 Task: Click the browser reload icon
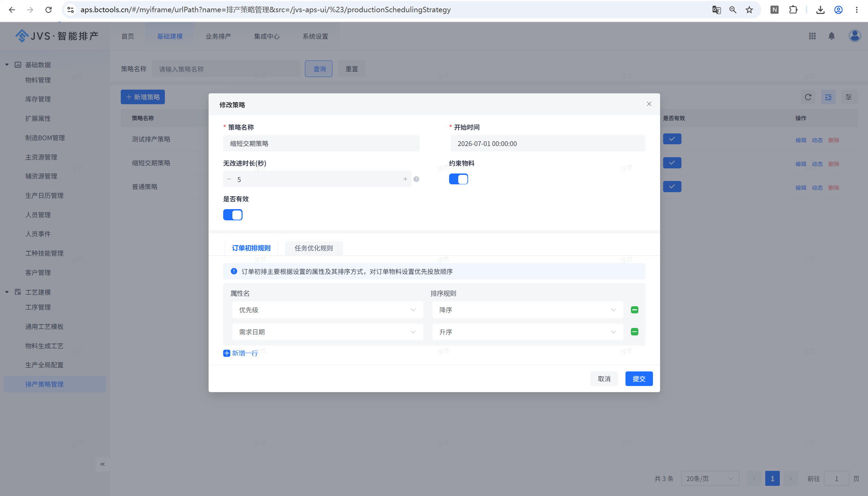(48, 10)
